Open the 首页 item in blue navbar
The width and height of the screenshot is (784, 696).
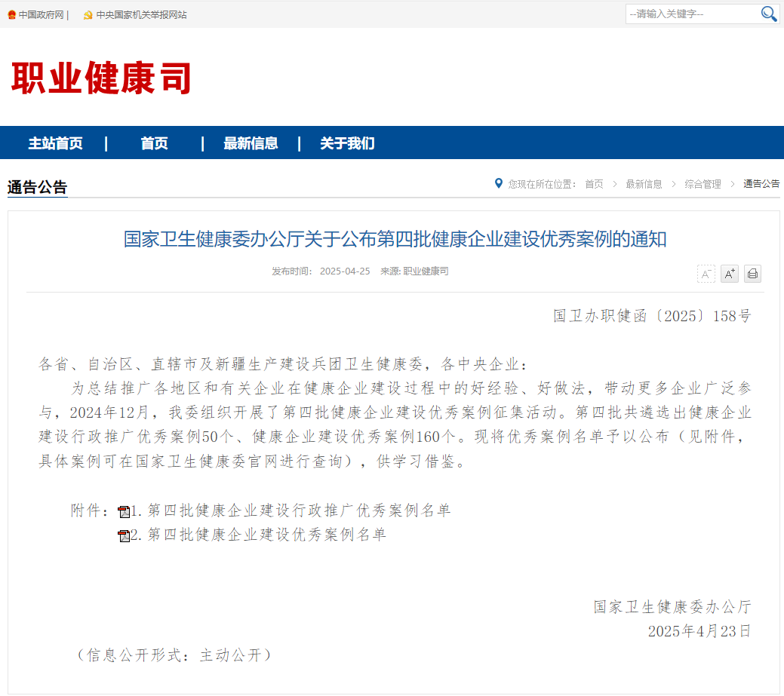tap(154, 143)
